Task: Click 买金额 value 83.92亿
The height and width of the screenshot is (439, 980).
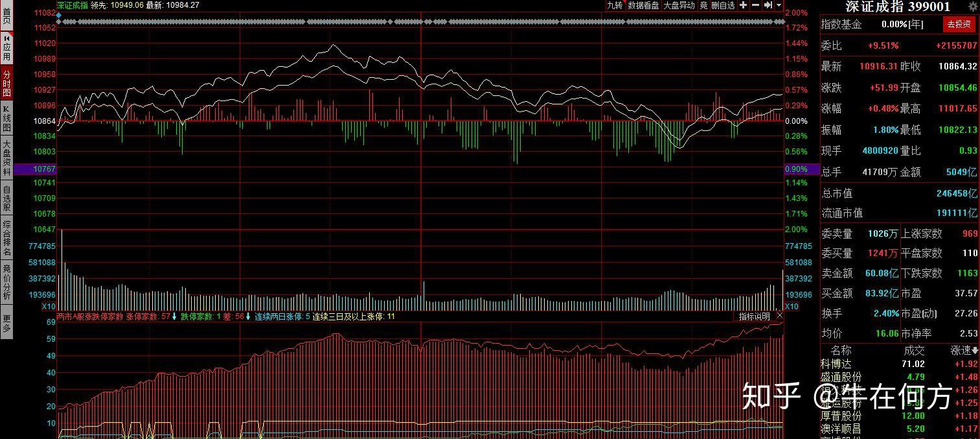Action: [882, 293]
